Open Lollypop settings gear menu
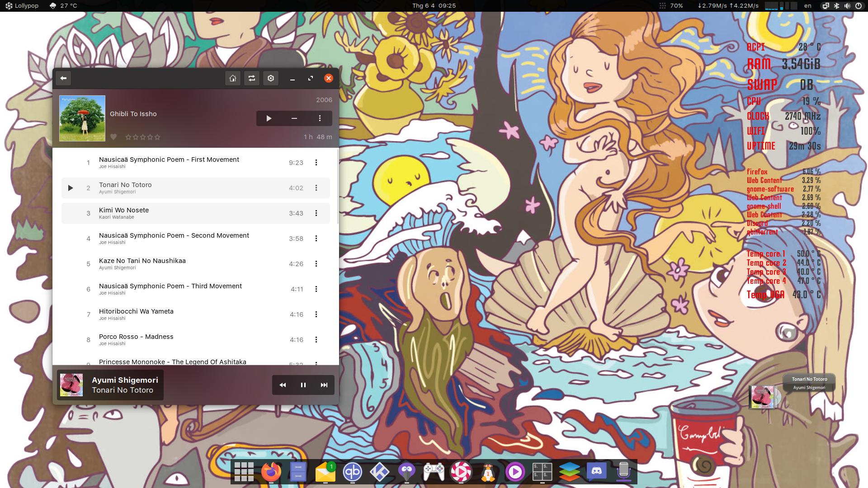The image size is (868, 488). [x=271, y=78]
